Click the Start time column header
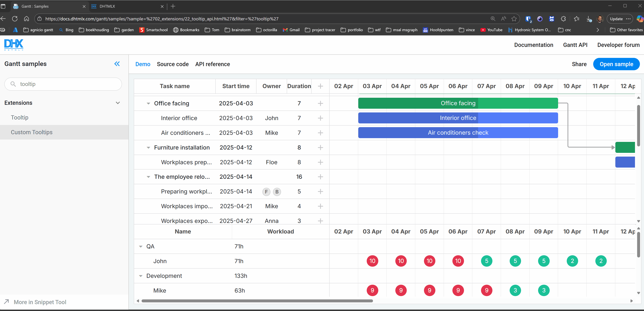The width and height of the screenshot is (644, 311). [236, 86]
